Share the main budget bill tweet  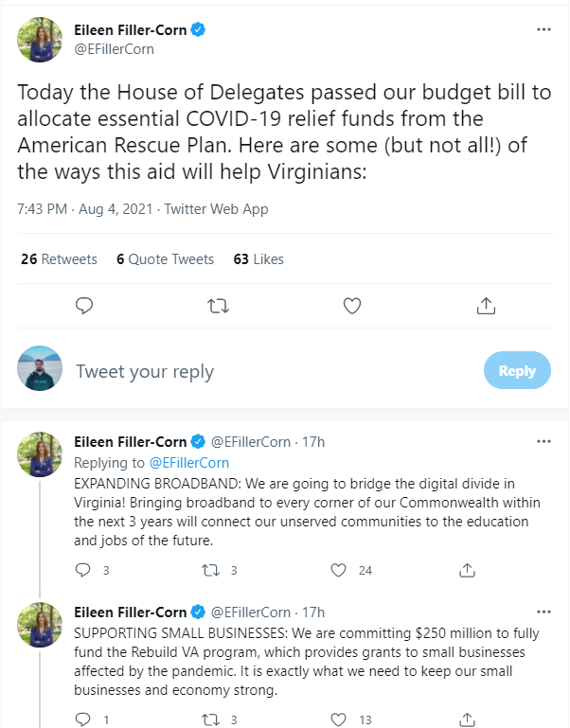(x=486, y=306)
